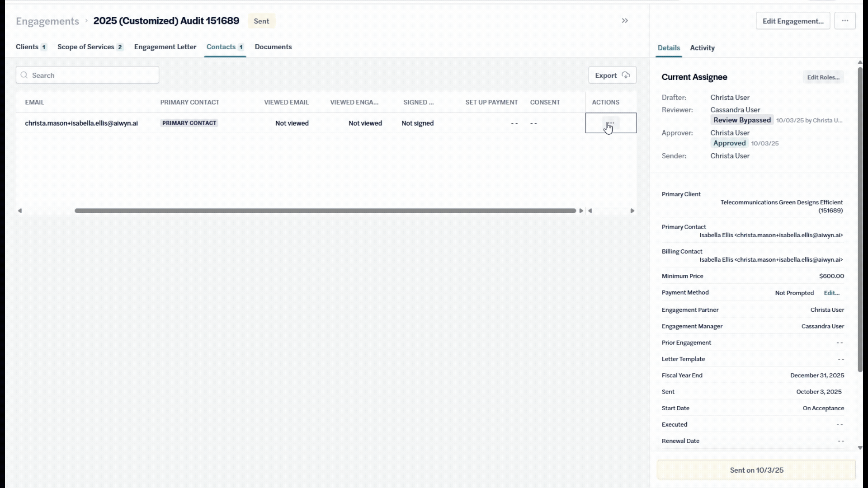The image size is (868, 488).
Task: Click the Export button
Action: point(612,75)
